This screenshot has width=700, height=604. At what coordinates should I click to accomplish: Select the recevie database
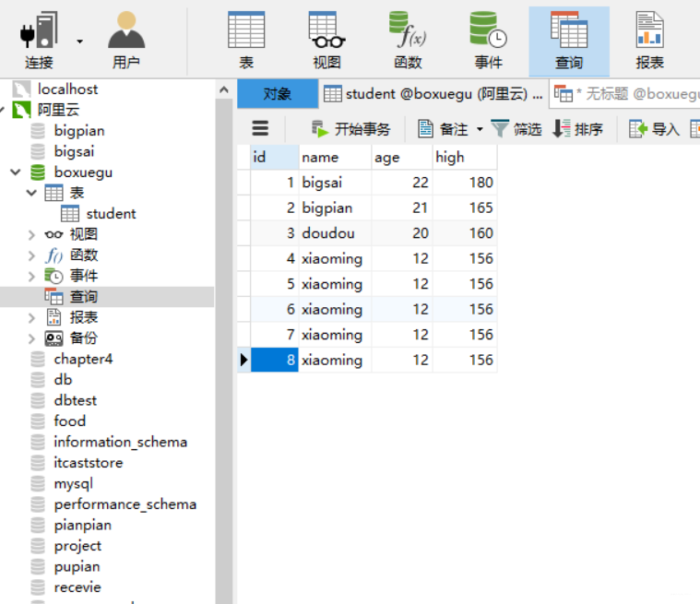point(77,587)
